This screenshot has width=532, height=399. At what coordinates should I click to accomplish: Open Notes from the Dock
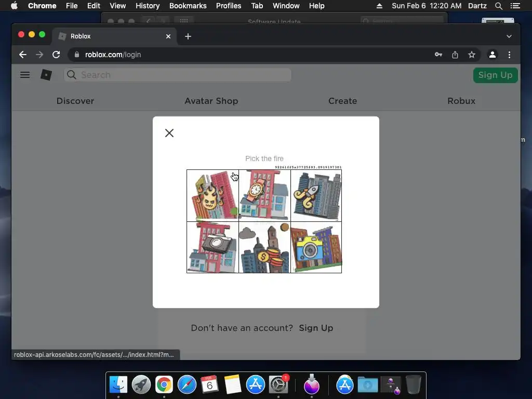click(233, 384)
